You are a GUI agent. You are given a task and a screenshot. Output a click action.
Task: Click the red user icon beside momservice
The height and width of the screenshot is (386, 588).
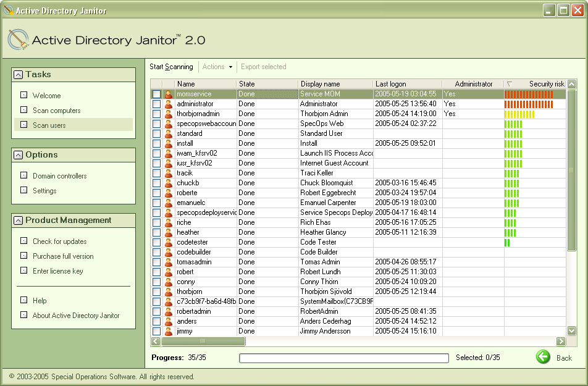tap(169, 94)
